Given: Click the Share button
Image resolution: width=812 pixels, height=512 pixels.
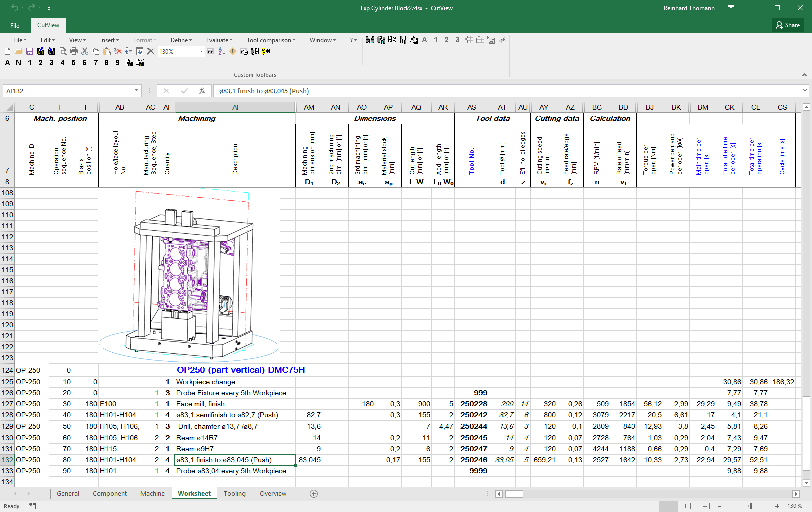Looking at the screenshot, I should (x=787, y=25).
